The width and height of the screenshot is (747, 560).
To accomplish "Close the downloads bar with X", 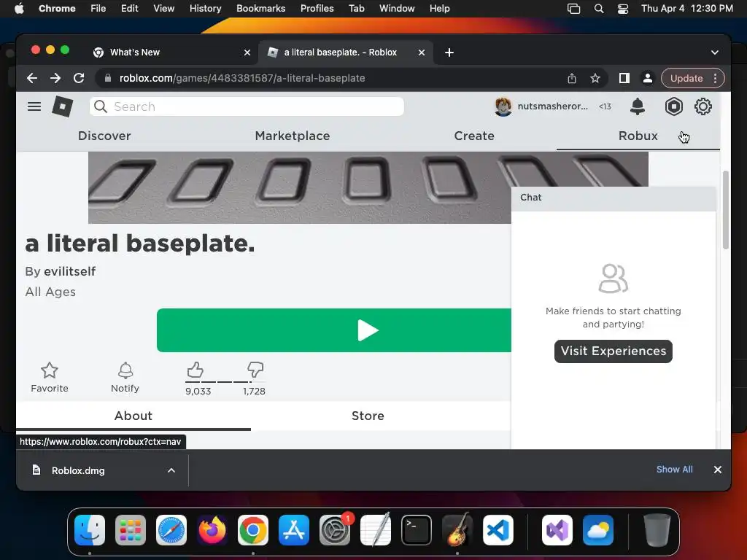I will (718, 470).
